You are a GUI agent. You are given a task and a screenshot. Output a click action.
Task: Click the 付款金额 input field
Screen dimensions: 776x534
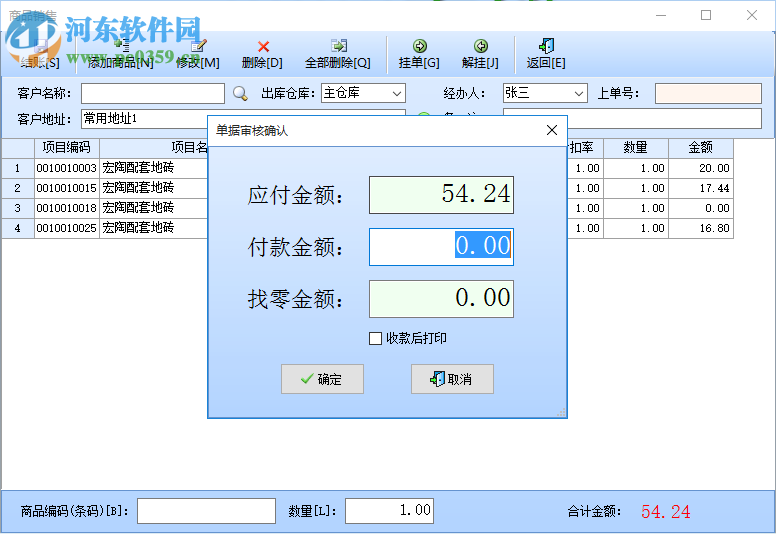[x=441, y=246]
